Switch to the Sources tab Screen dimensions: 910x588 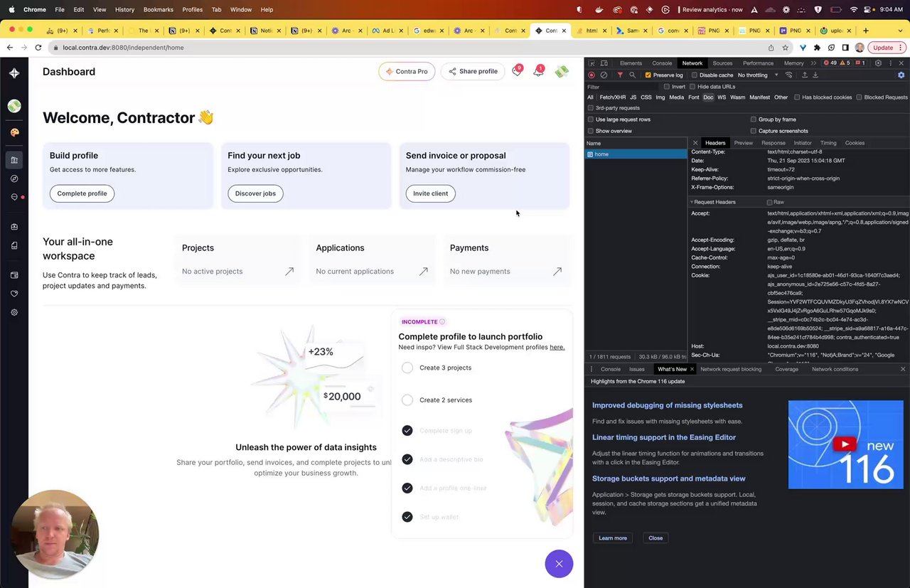(722, 63)
